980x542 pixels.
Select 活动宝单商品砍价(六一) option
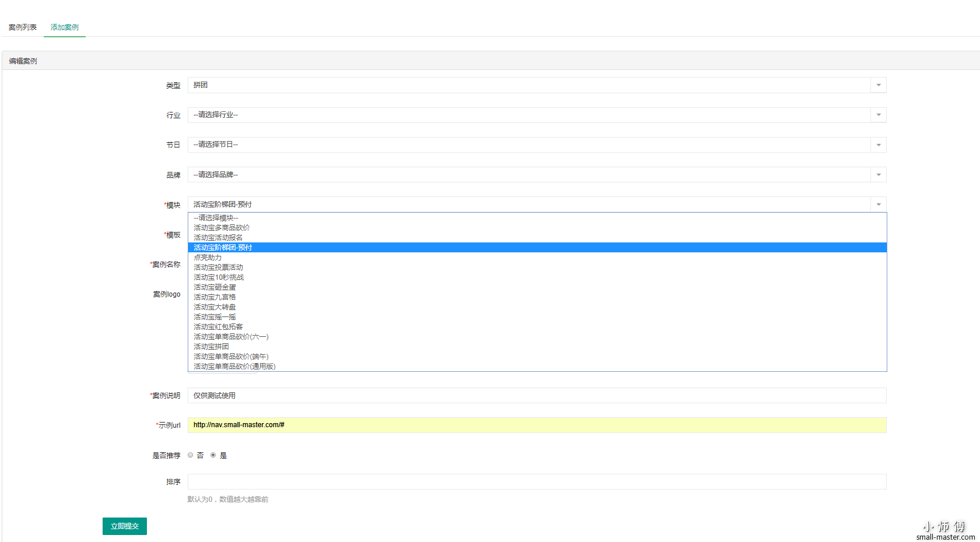click(537, 337)
